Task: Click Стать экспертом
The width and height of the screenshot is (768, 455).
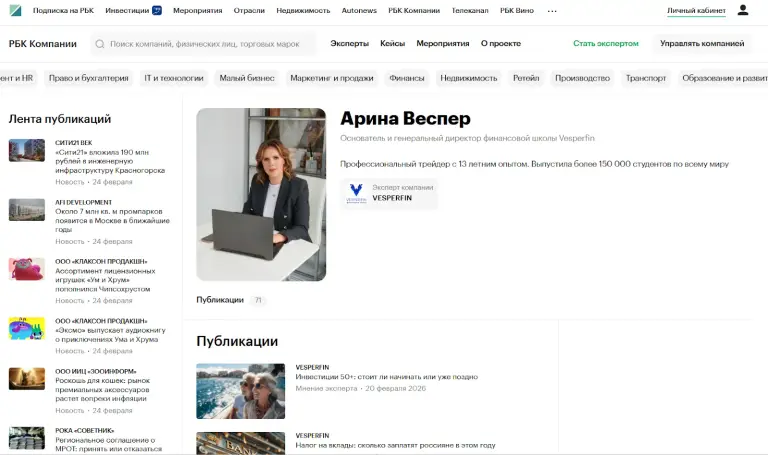Action: click(606, 44)
